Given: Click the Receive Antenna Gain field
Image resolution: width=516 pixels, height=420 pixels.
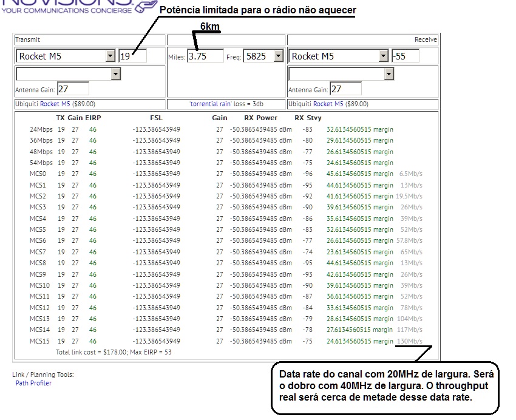Looking at the screenshot, I should tap(345, 89).
